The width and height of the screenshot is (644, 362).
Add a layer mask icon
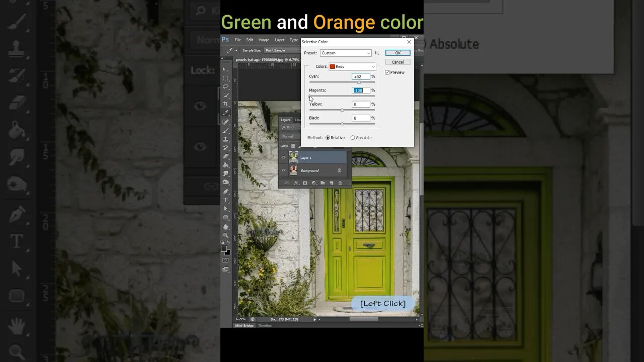(305, 183)
